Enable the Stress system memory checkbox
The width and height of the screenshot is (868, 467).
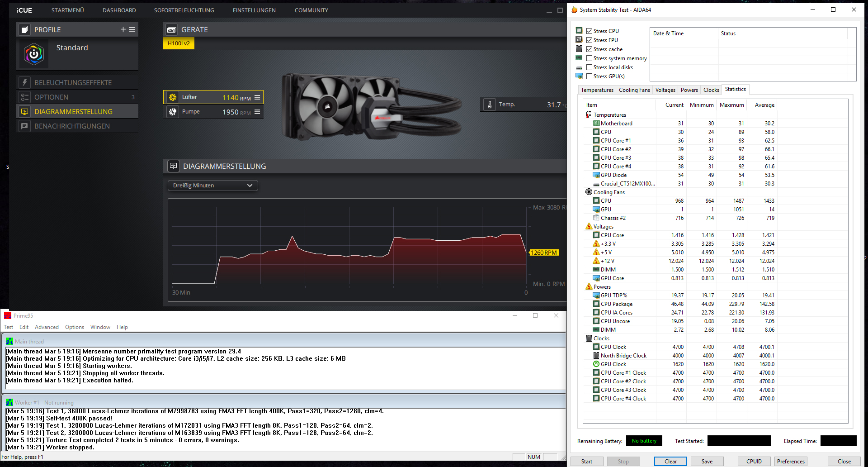click(x=589, y=58)
